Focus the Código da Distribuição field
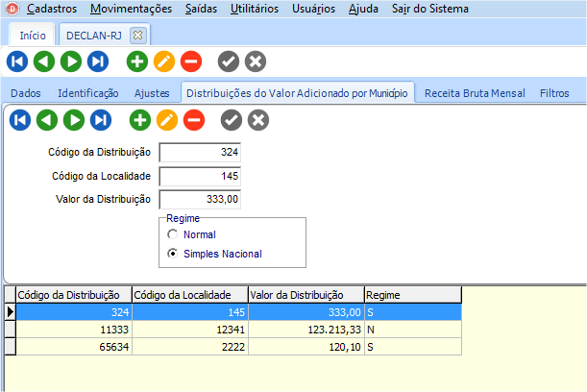Viewport: 587px width, 392px height. click(x=200, y=153)
